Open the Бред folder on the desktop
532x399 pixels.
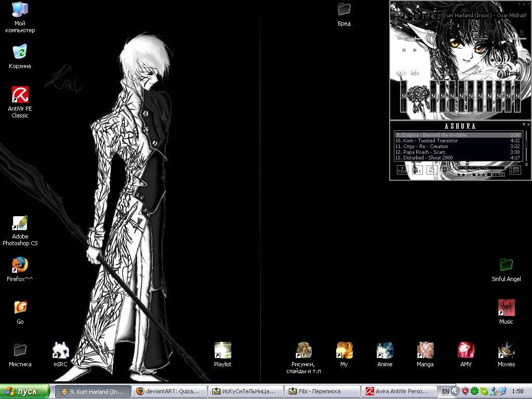tap(344, 14)
